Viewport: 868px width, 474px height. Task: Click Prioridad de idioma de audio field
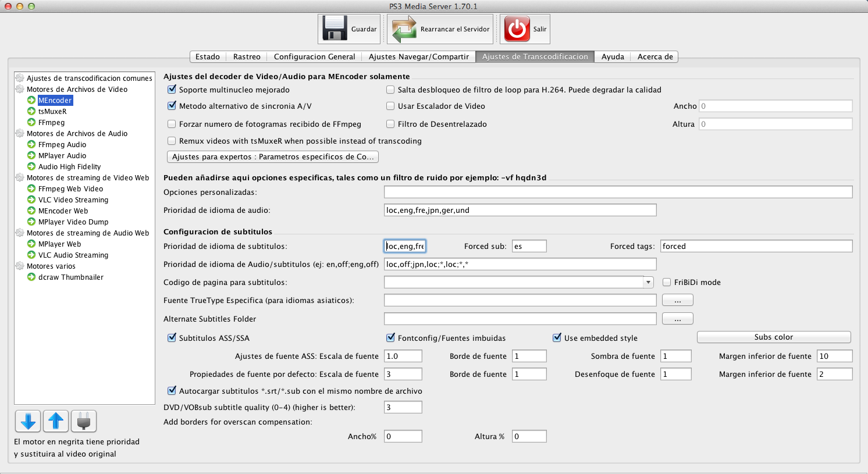(520, 210)
